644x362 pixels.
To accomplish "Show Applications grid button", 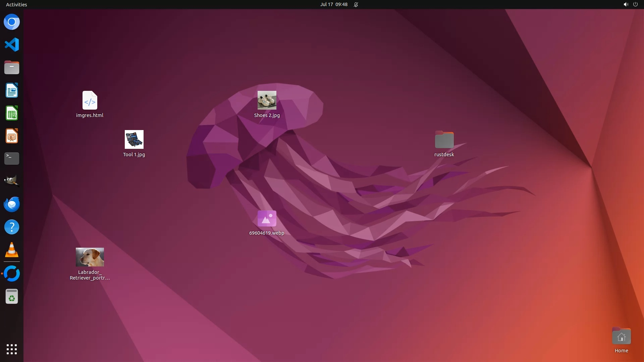I will tap(12, 349).
